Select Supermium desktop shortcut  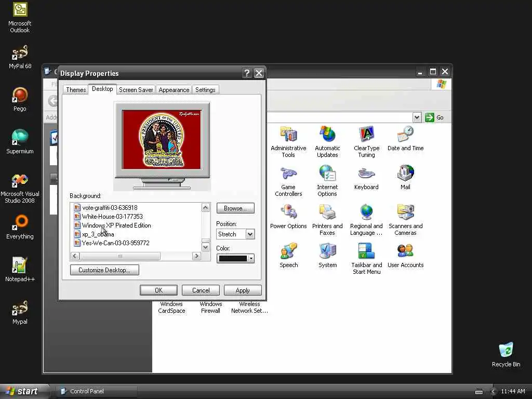click(20, 142)
